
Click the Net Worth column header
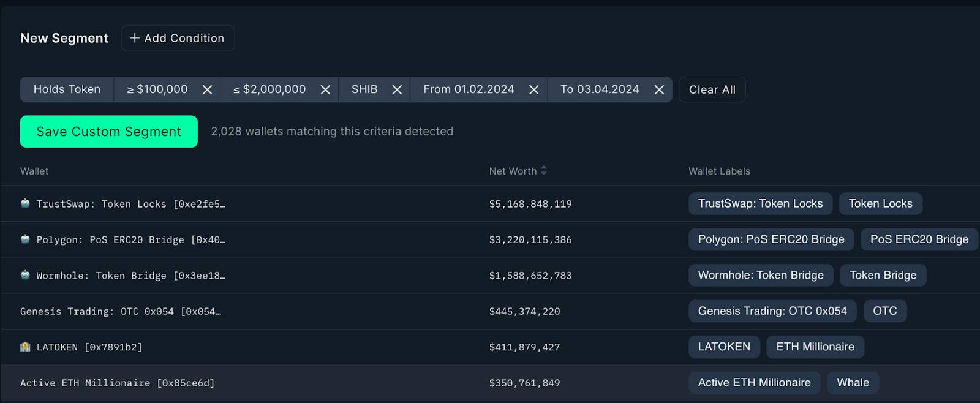tap(513, 171)
